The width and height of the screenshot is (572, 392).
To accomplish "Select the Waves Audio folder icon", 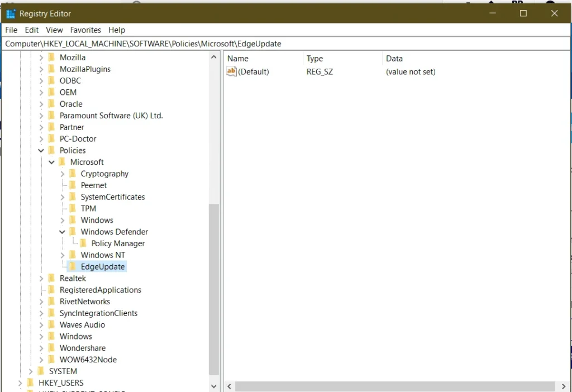I will click(x=51, y=324).
